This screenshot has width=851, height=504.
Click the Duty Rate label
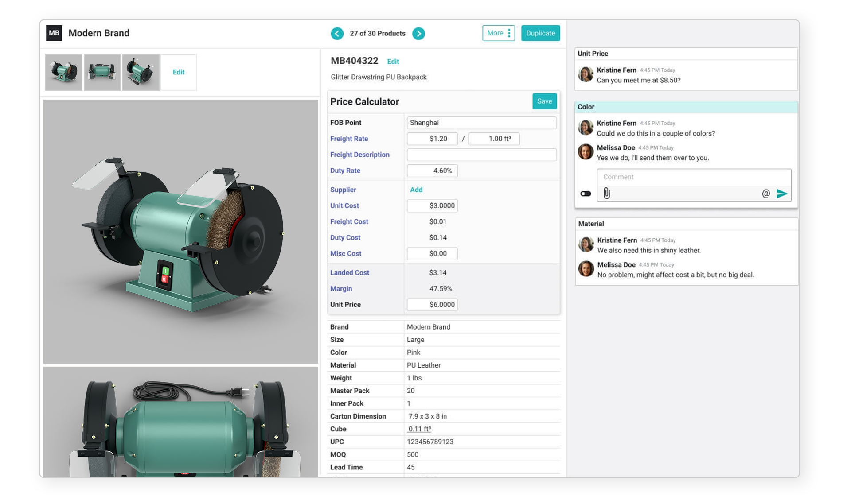[345, 171]
